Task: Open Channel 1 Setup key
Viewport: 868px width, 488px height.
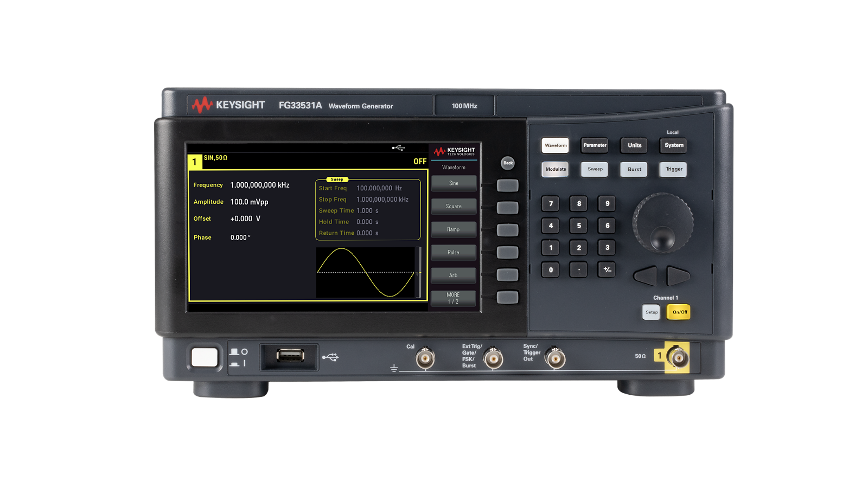Action: pyautogui.click(x=652, y=312)
